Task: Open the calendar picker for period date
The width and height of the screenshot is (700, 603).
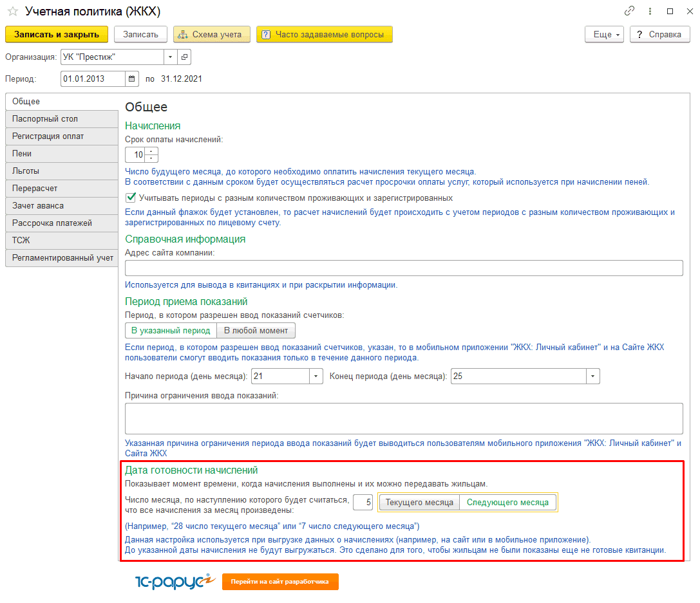Action: 132,79
